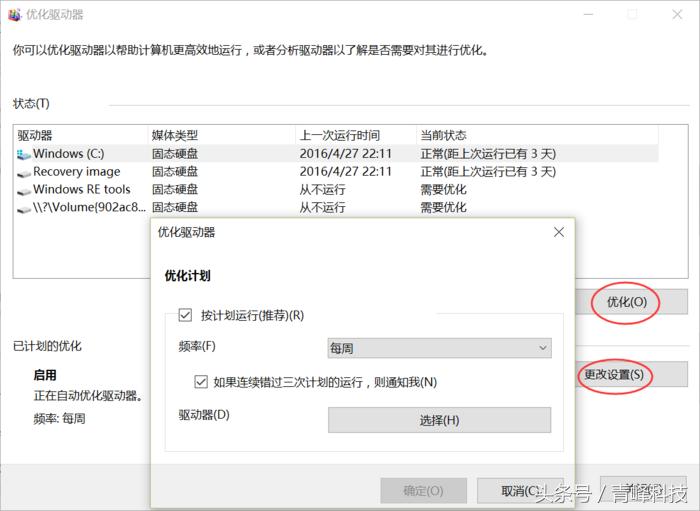Close the 优化计划 dialog
Viewport: 700px width, 511px height.
click(x=559, y=232)
